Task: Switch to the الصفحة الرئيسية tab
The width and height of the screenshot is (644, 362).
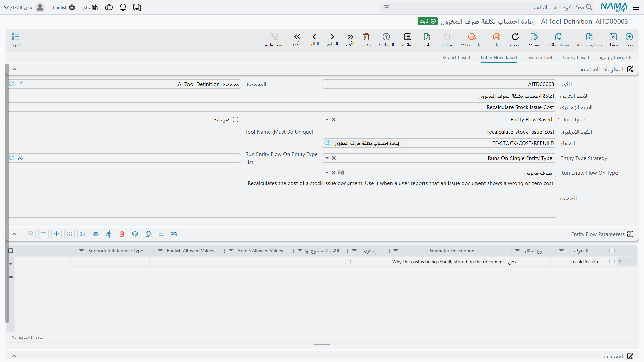Action: [x=615, y=57]
